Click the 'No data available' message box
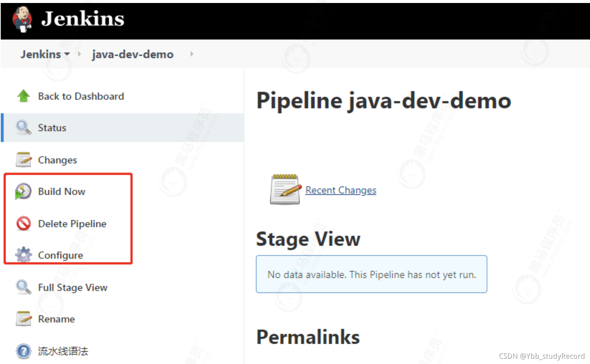 point(371,274)
